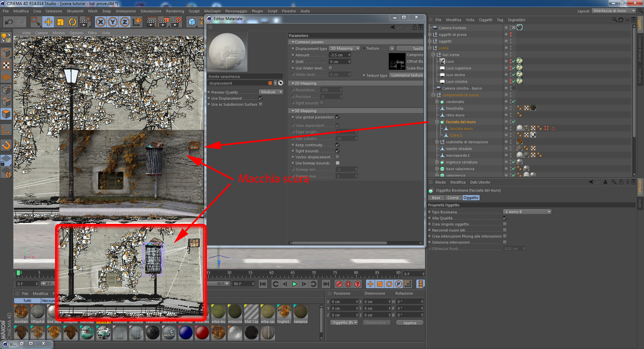The image size is (644, 349).
Task: Open the Displacement type dropdown
Action: [x=344, y=48]
